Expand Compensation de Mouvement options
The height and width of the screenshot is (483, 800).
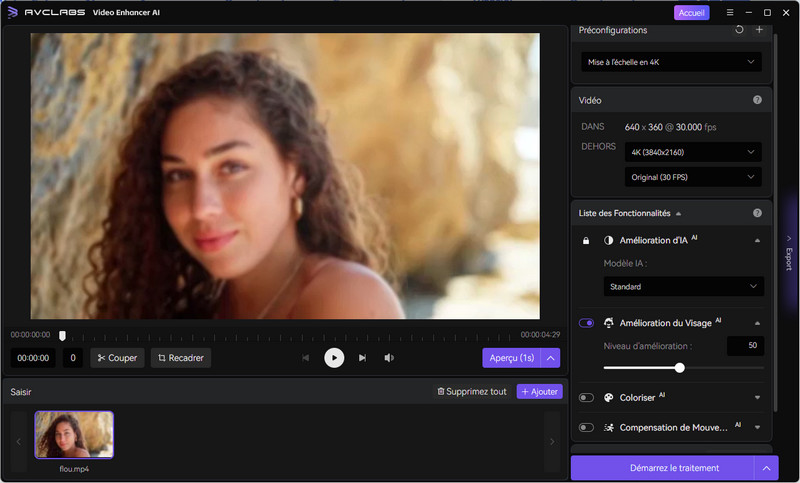[757, 427]
